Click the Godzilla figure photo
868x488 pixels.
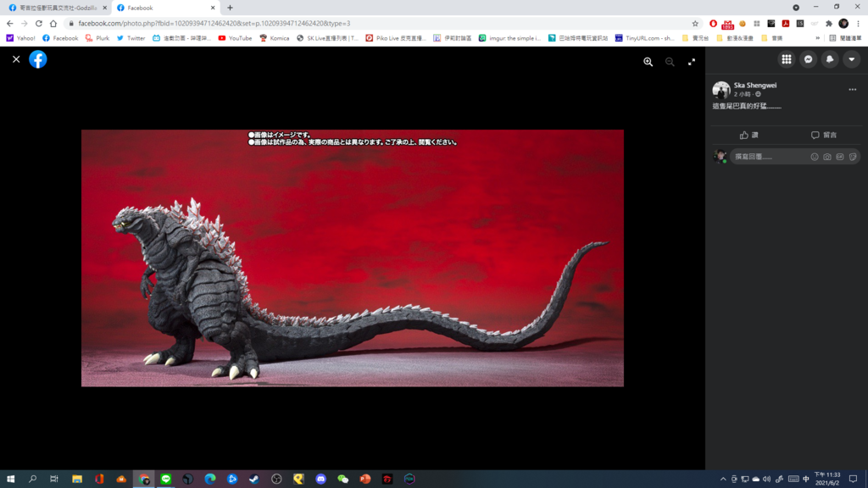pyautogui.click(x=352, y=258)
